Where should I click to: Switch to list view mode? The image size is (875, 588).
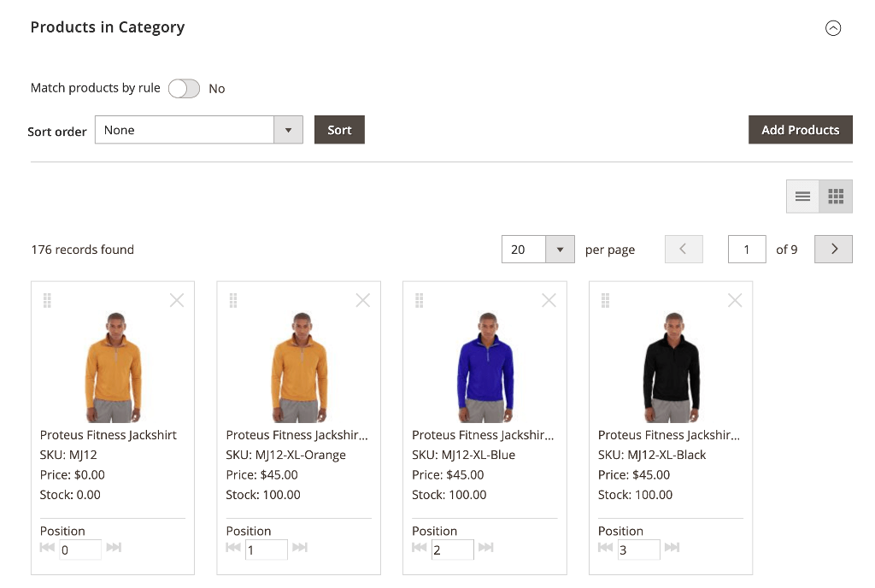click(x=802, y=196)
